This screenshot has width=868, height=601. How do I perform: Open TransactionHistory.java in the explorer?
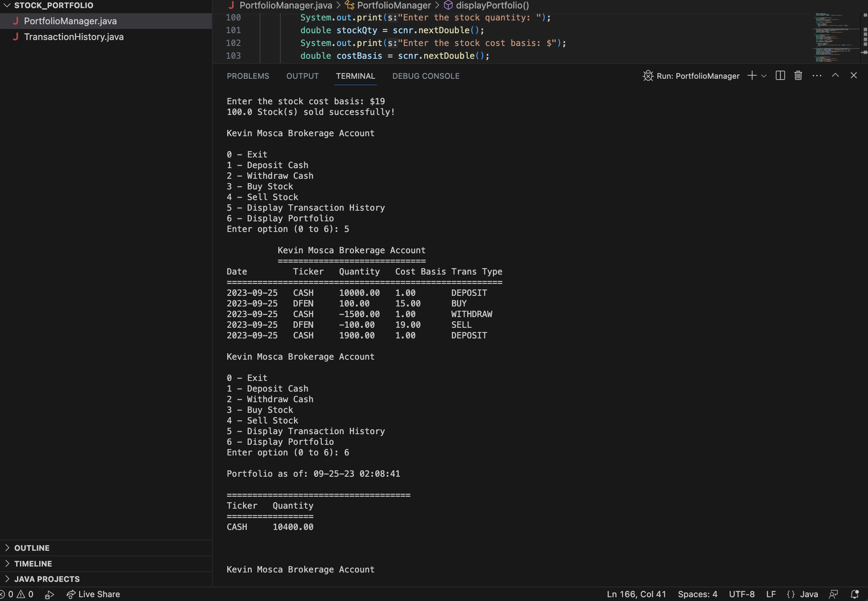click(74, 37)
